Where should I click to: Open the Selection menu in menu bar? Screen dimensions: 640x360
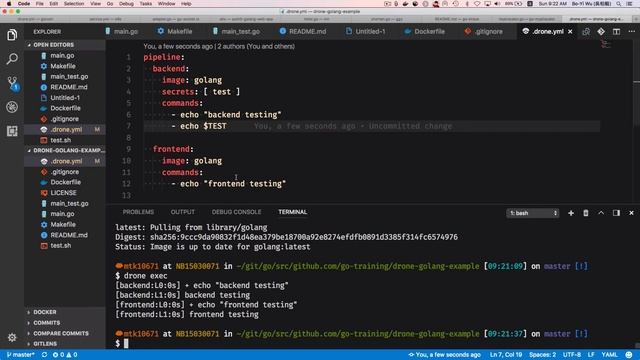(73, 4)
